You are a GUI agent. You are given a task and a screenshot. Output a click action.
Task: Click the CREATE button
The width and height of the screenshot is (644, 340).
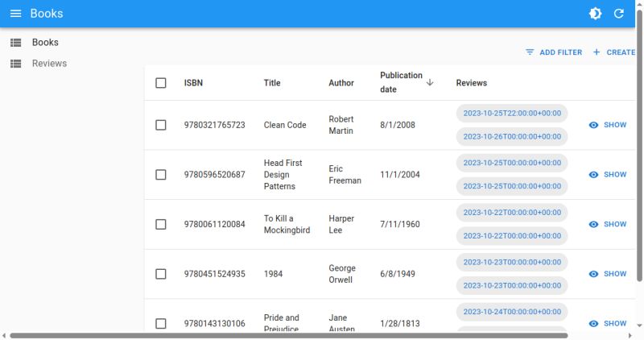[x=614, y=52]
